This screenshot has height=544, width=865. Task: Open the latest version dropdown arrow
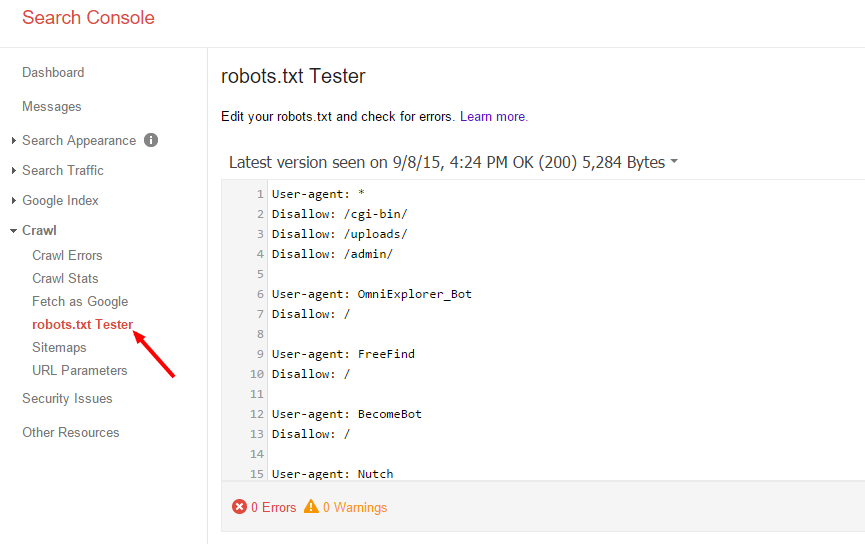tap(674, 162)
